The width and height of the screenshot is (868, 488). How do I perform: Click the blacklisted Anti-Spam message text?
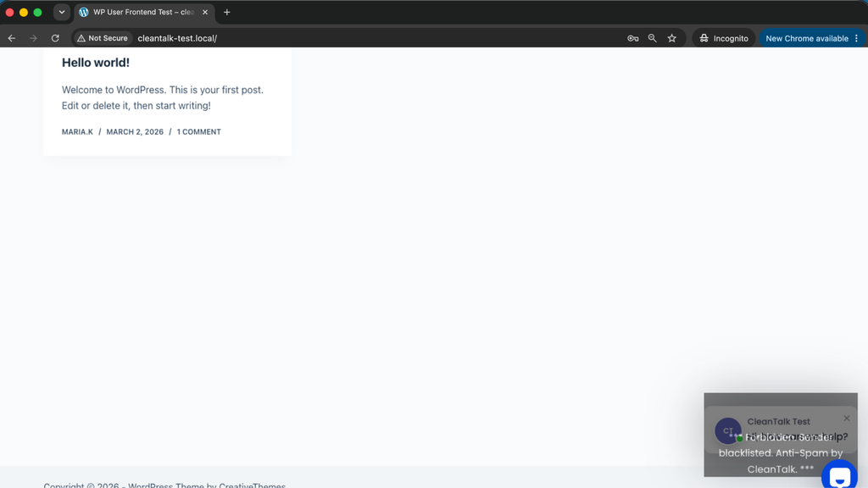click(781, 453)
